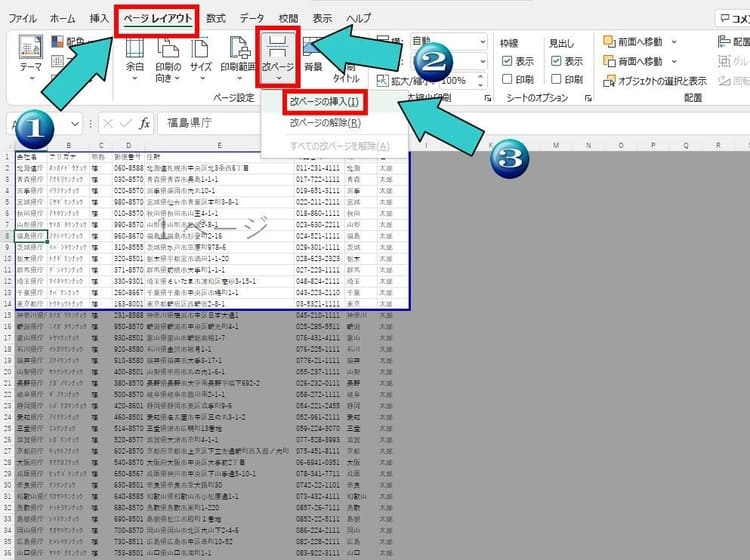The width and height of the screenshot is (750, 560).
Task: Toggle 枠線 印刷 gridlines print checkbox
Action: click(507, 79)
